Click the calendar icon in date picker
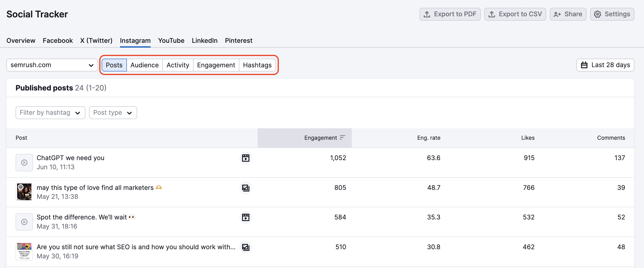Viewport: 644px width, 268px height. (584, 65)
